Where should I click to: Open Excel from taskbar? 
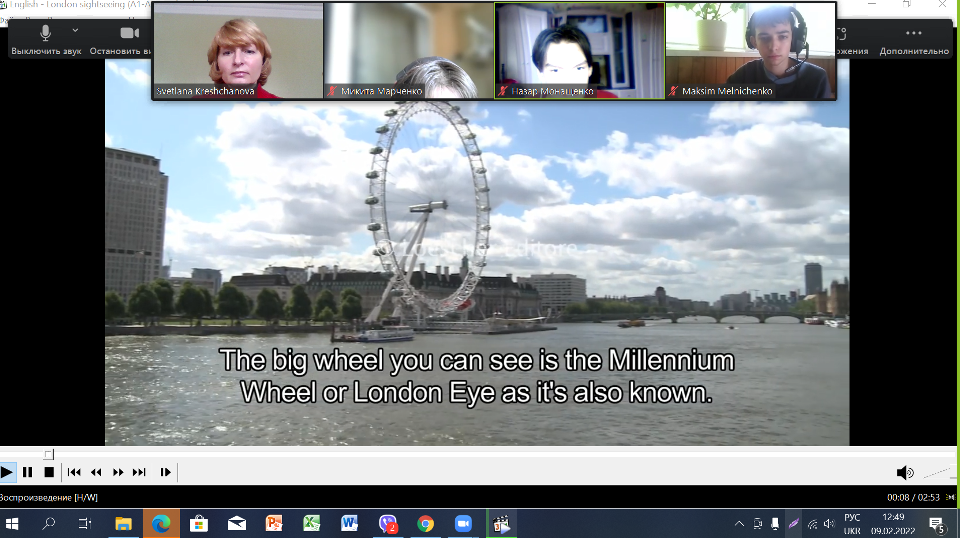312,524
